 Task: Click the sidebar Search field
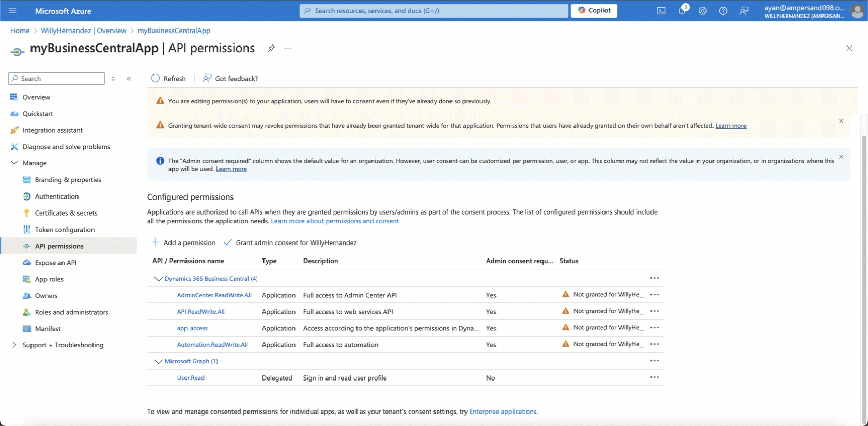[57, 79]
